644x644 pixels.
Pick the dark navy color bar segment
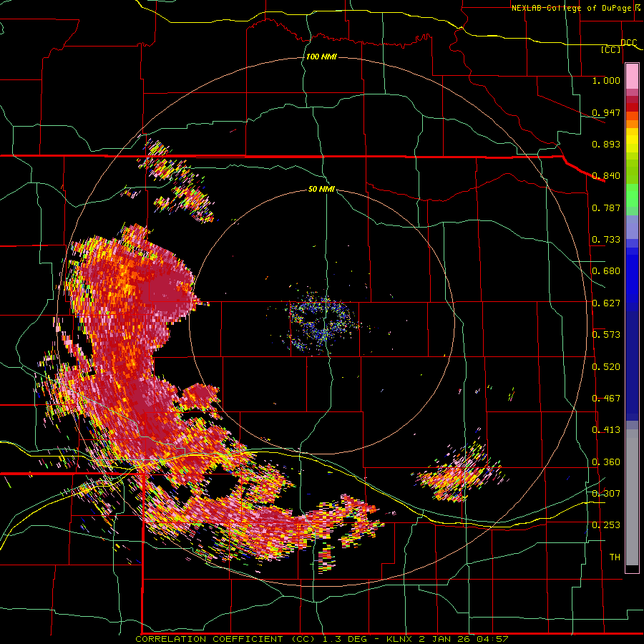[632, 366]
